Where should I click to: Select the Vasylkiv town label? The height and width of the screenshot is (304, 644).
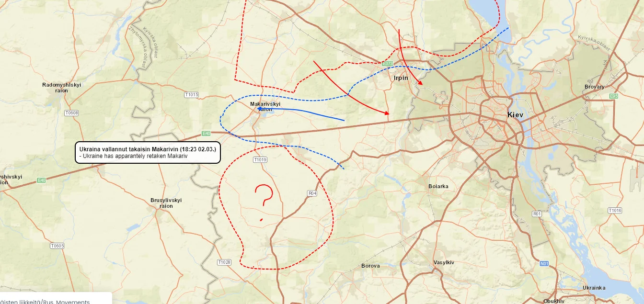(x=444, y=262)
